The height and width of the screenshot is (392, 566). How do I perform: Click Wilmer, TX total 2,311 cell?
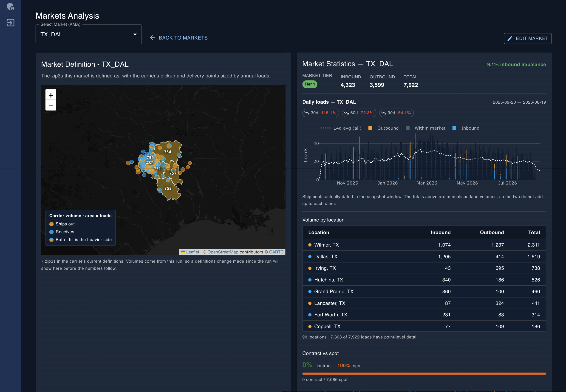point(534,245)
